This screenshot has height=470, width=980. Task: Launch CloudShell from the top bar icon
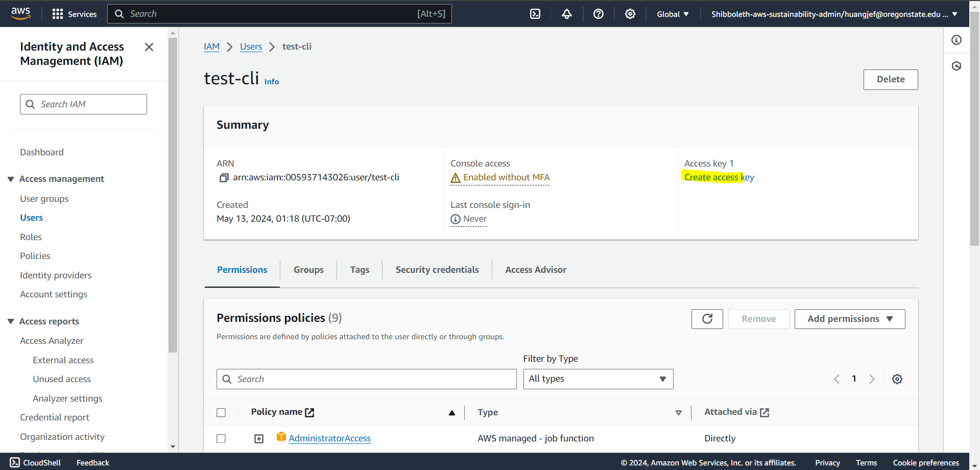(x=535, y=14)
